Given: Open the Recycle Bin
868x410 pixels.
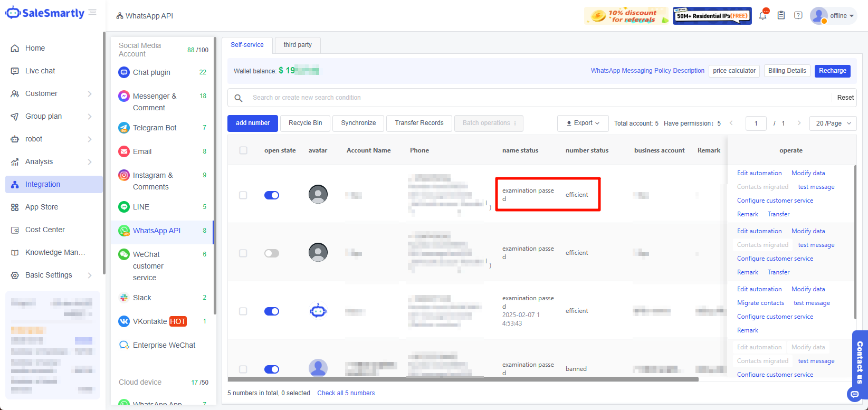Looking at the screenshot, I should [x=305, y=123].
